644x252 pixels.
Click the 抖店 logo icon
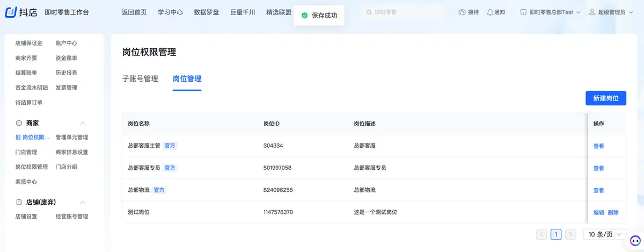[12, 12]
